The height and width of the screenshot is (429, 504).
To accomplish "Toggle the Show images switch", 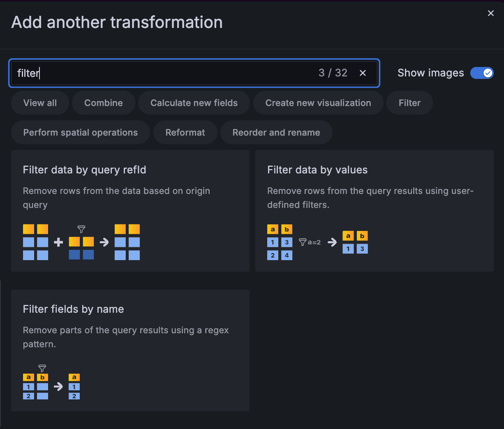I will [x=482, y=73].
